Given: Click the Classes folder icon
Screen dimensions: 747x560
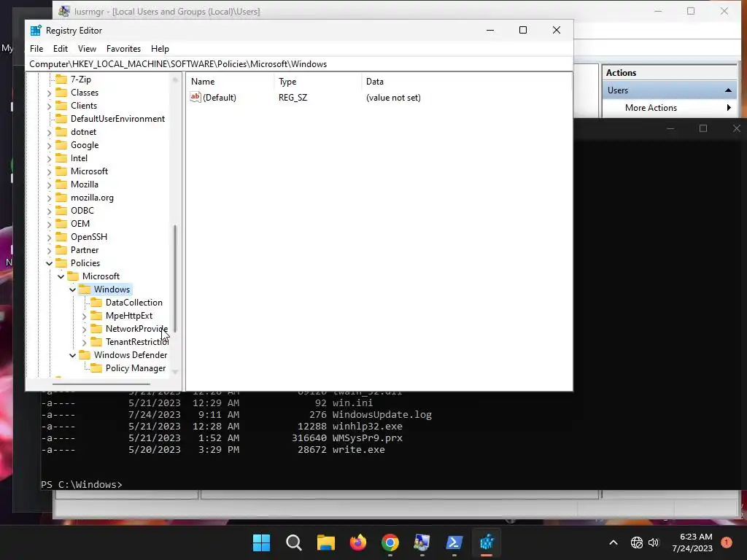Looking at the screenshot, I should pyautogui.click(x=61, y=93).
